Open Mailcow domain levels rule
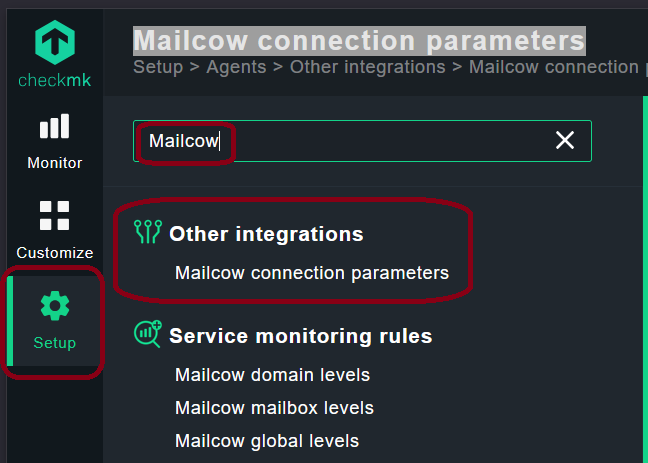This screenshot has width=648, height=463. coord(272,375)
